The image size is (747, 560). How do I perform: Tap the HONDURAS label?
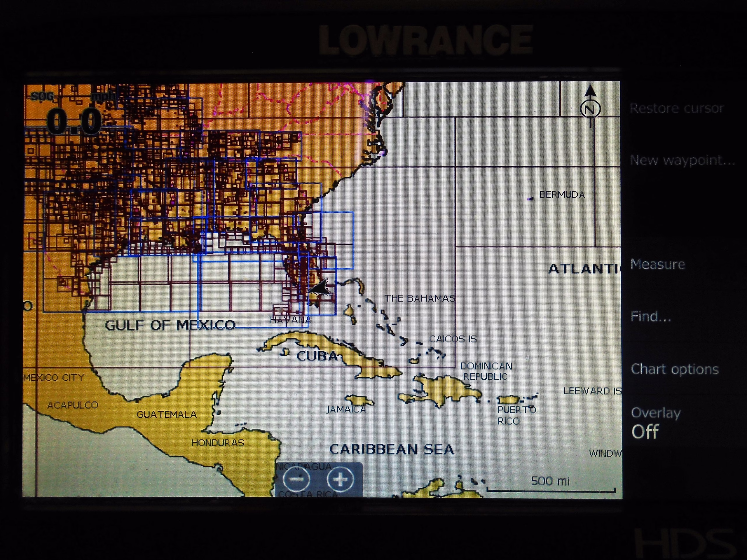click(x=218, y=443)
